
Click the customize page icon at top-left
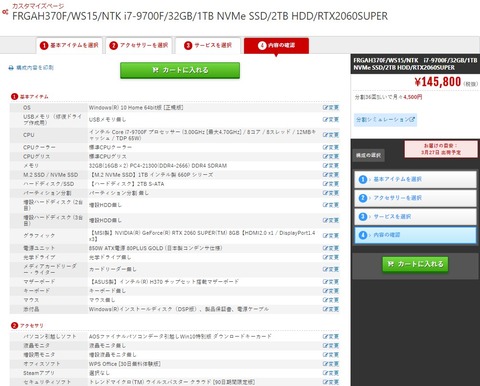(x=5, y=12)
